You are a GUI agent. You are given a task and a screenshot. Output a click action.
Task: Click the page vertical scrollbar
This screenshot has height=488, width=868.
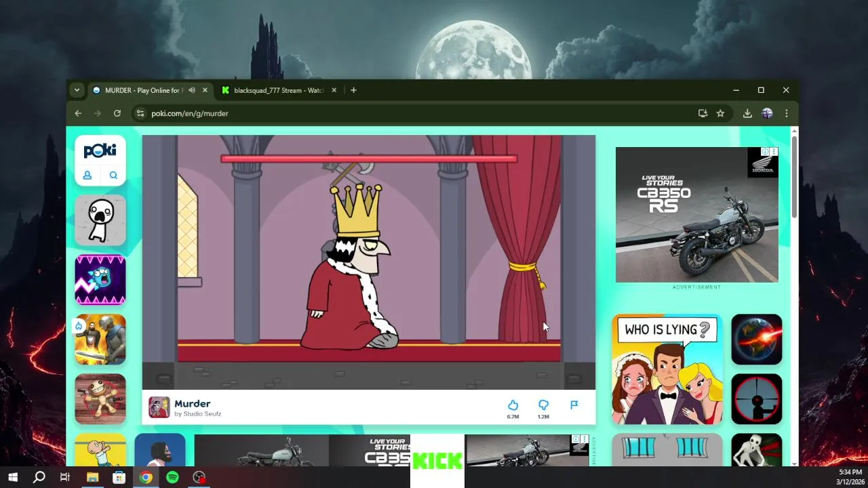[794, 178]
